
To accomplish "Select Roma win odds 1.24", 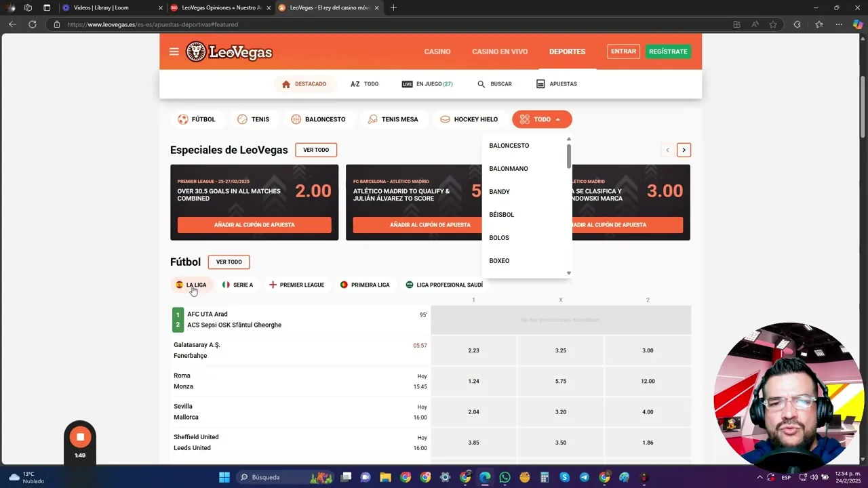I will [x=473, y=381].
